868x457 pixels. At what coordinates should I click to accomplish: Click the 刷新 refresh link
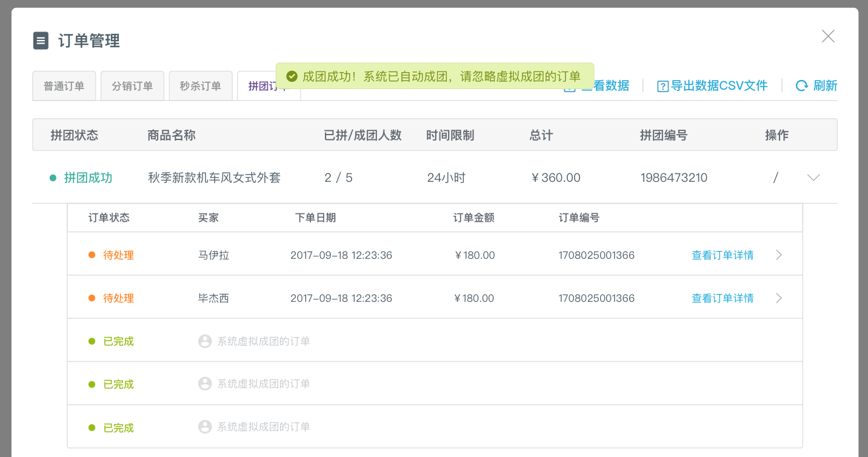(x=825, y=86)
